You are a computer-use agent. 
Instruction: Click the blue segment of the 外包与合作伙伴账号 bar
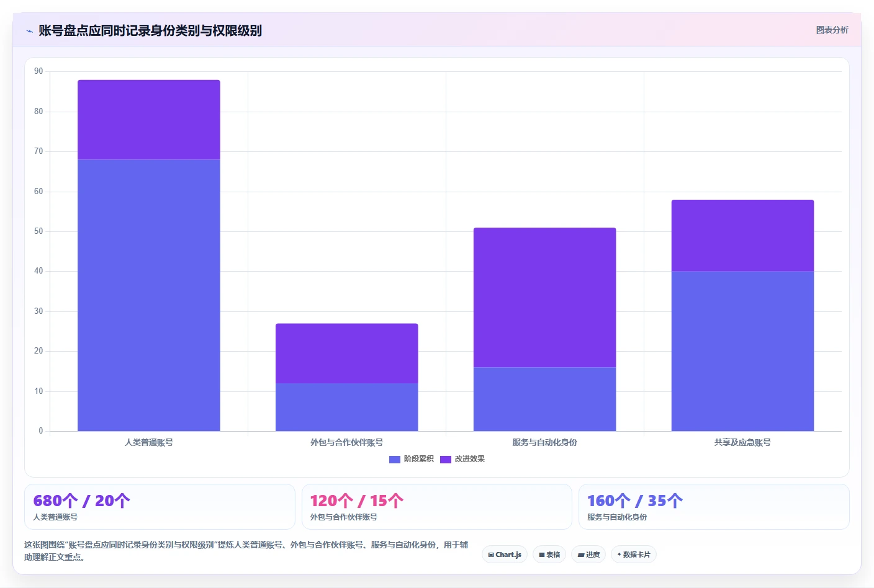tap(347, 407)
